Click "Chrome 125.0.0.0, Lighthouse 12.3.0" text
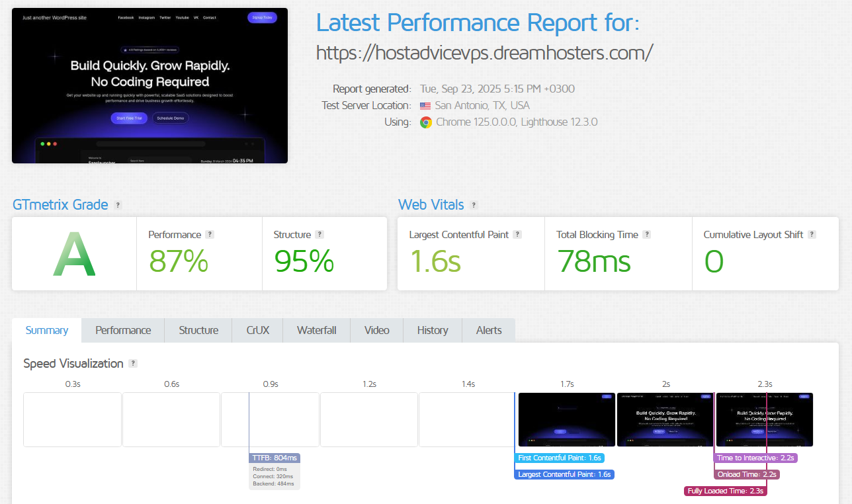Image resolution: width=852 pixels, height=504 pixels. 517,122
